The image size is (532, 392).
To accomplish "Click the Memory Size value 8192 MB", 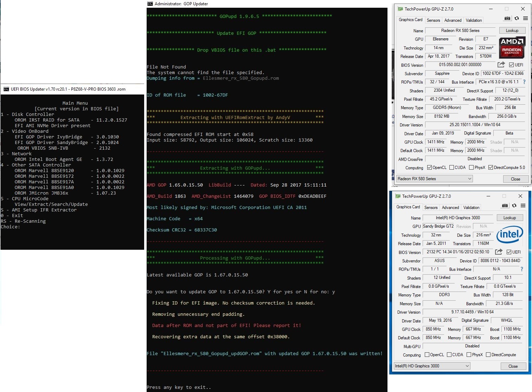I will tap(442, 116).
